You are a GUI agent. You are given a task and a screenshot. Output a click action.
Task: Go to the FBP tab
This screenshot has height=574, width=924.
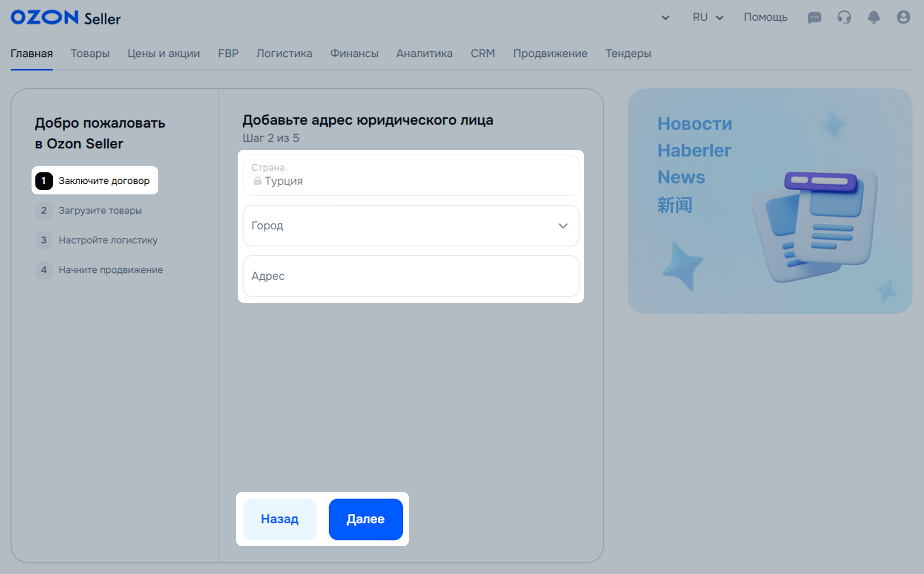(x=228, y=53)
